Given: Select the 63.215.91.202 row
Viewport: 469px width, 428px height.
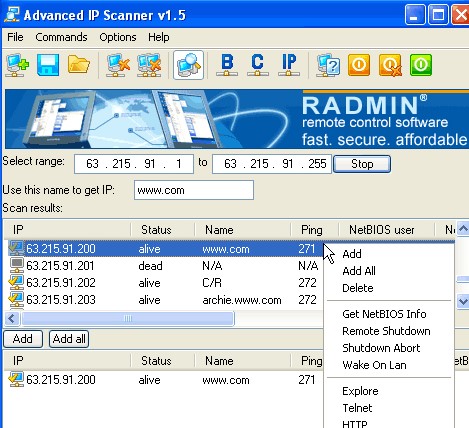Looking at the screenshot, I should (165, 283).
